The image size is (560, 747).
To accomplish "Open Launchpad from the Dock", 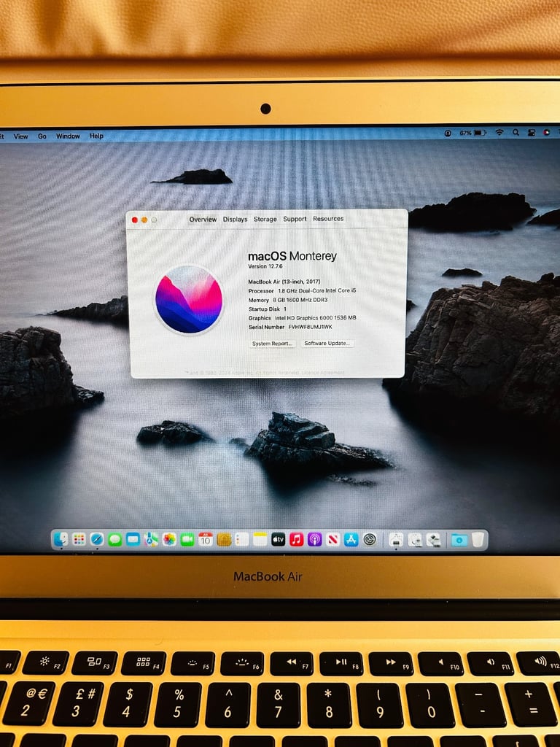I will click(79, 539).
